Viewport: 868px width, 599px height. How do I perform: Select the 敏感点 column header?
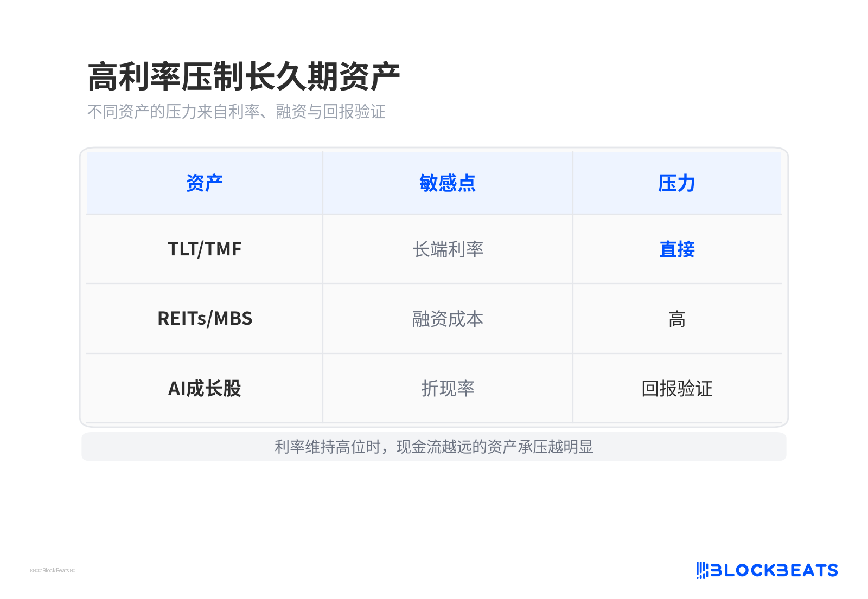click(x=448, y=183)
